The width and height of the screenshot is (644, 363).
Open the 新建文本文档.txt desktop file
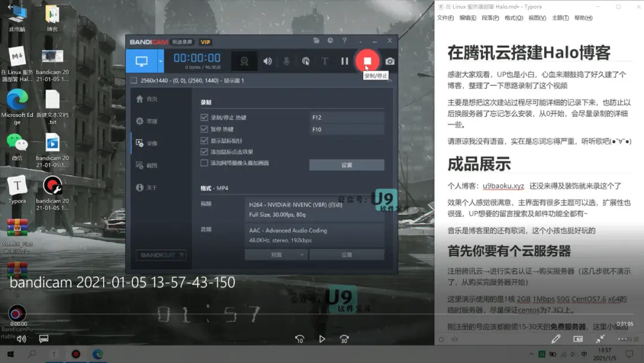pyautogui.click(x=52, y=107)
